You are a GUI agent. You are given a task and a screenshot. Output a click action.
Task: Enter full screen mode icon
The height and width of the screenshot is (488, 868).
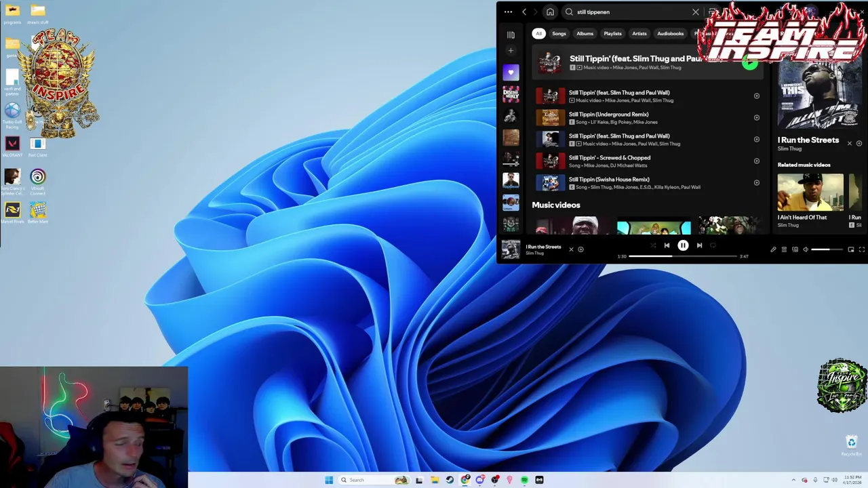862,249
